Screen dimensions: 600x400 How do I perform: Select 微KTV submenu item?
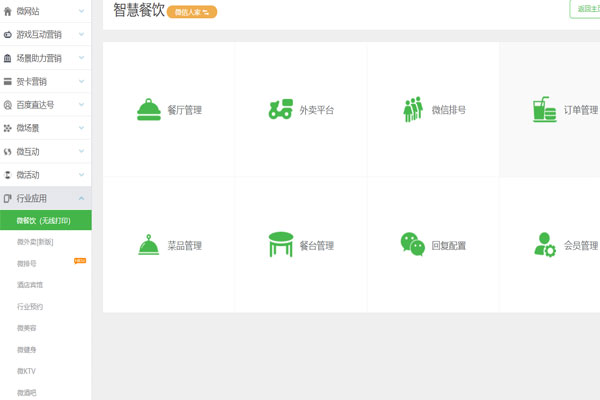pyautogui.click(x=26, y=371)
